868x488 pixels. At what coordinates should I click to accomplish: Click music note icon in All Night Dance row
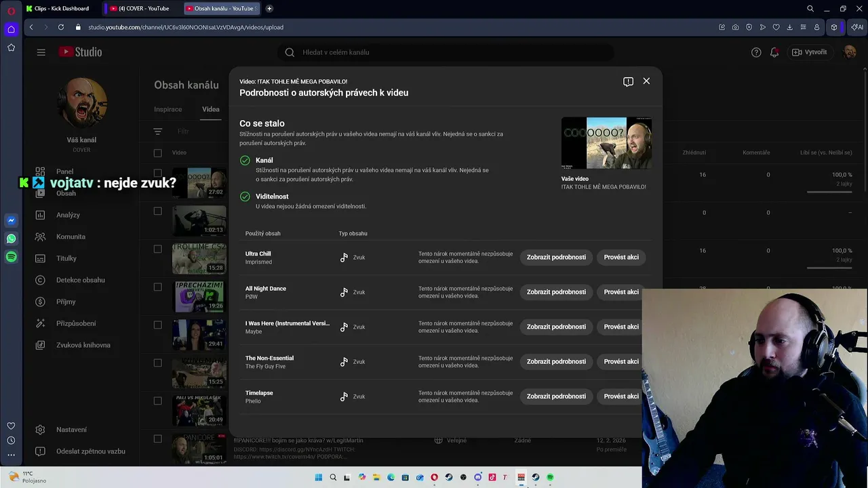344,292
